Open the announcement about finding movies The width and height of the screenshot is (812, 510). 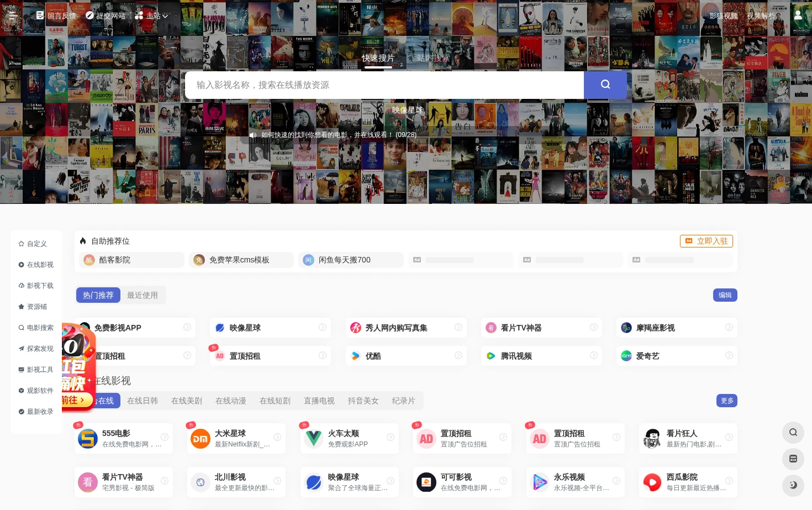click(x=339, y=135)
